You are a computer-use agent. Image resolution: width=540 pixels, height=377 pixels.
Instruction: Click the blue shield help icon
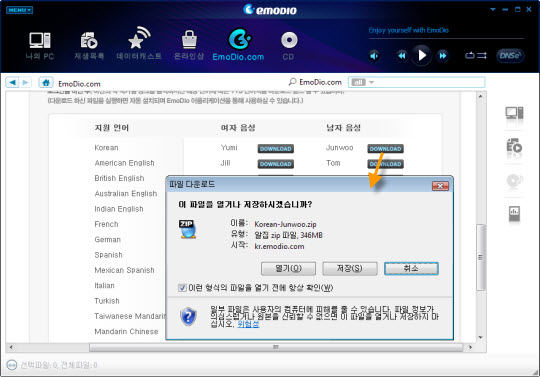coord(188,316)
